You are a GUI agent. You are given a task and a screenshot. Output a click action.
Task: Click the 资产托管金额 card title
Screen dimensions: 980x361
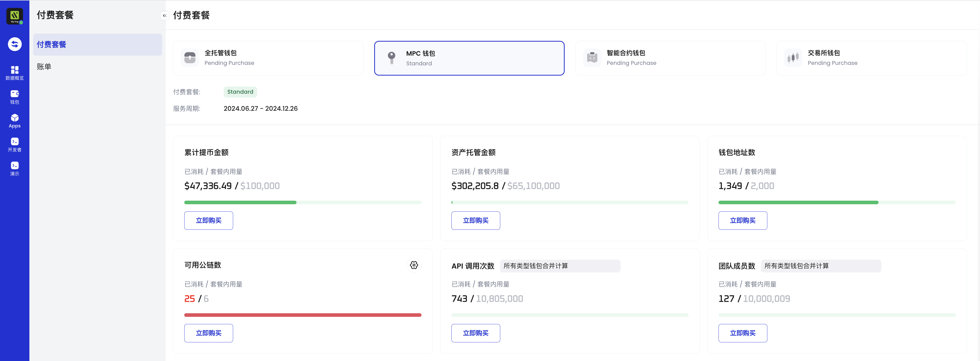(474, 152)
